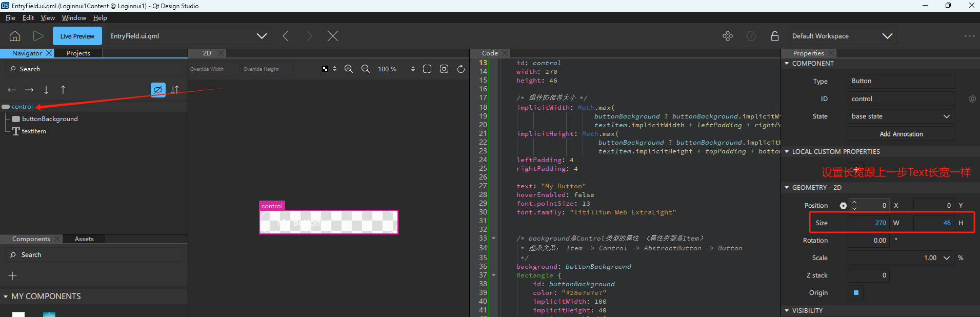
Task: Close the Properties panel tab
Action: (831, 53)
